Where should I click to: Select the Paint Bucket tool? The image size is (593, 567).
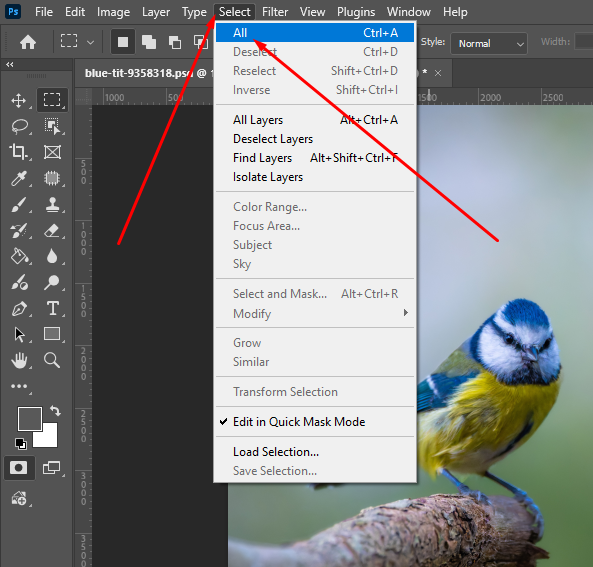[19, 256]
